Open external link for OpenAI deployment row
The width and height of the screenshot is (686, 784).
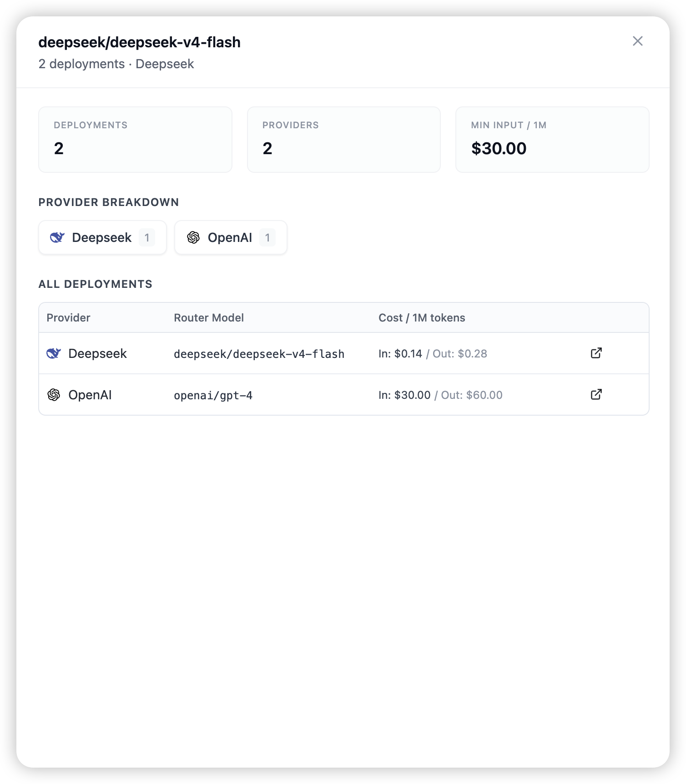click(596, 394)
